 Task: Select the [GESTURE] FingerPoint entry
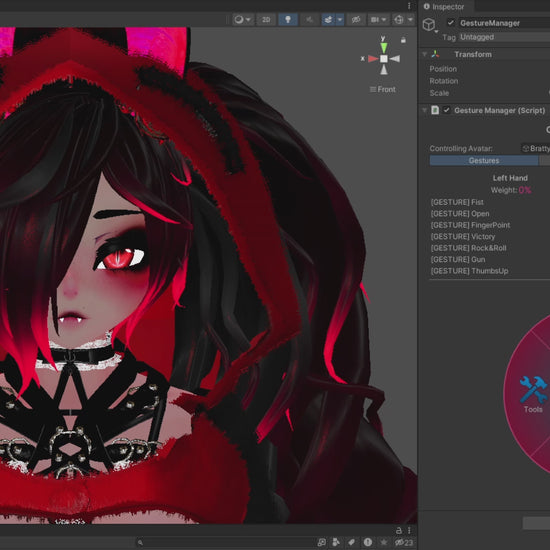click(x=470, y=225)
